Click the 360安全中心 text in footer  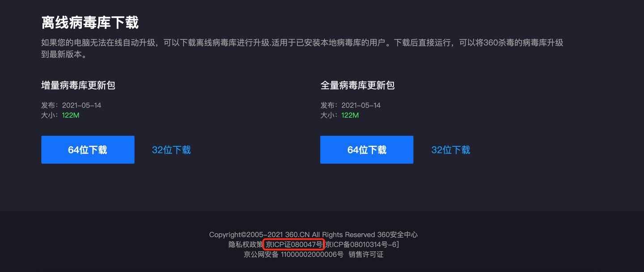click(398, 234)
